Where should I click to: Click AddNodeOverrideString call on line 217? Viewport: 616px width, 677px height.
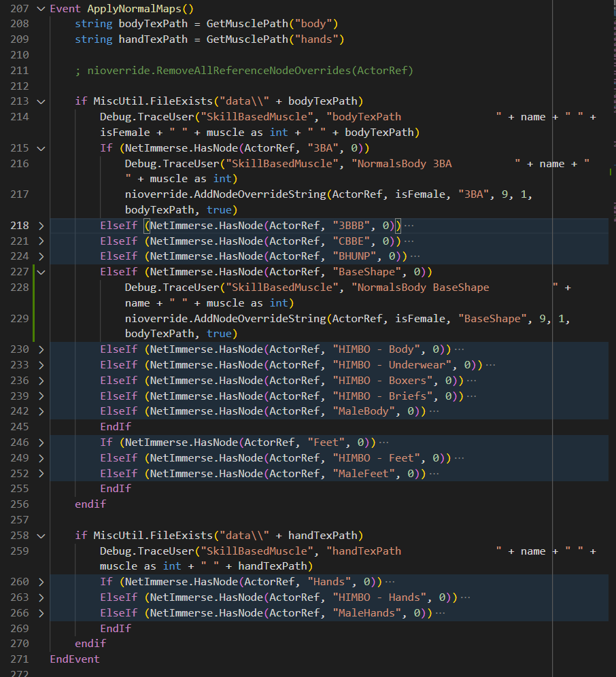pyautogui.click(x=260, y=194)
